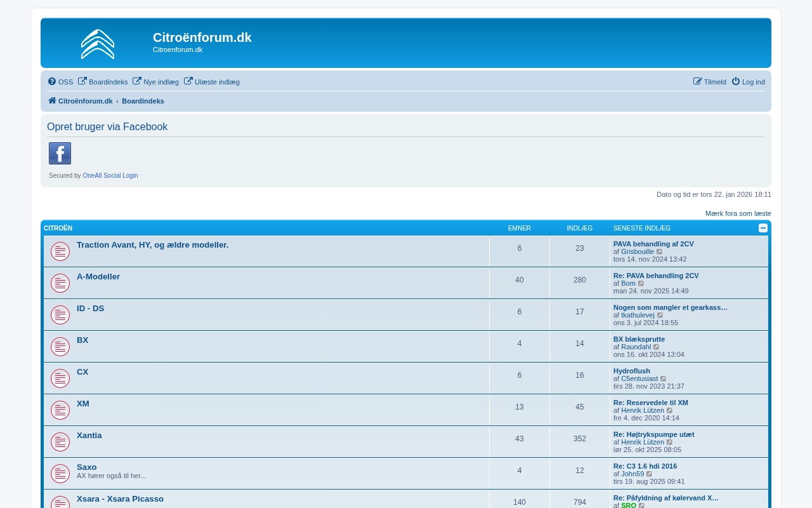Screen dimensions: 812x508
Task: Open the Hydroflush post
Action: tap(632, 371)
